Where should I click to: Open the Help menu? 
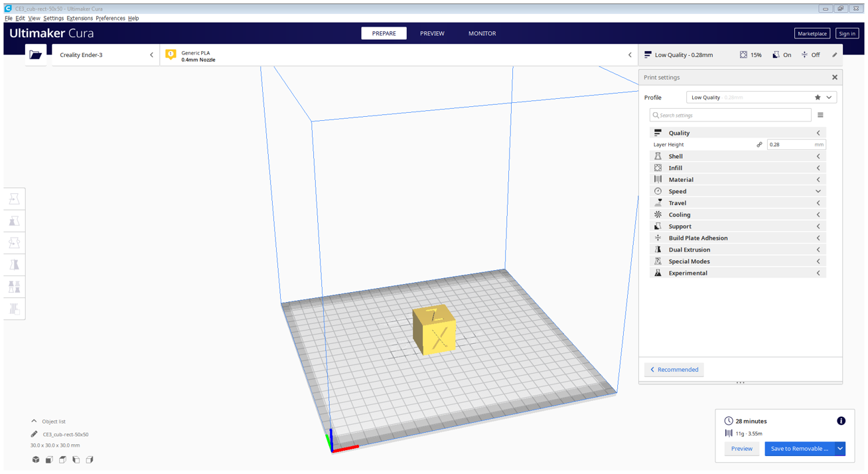point(133,19)
